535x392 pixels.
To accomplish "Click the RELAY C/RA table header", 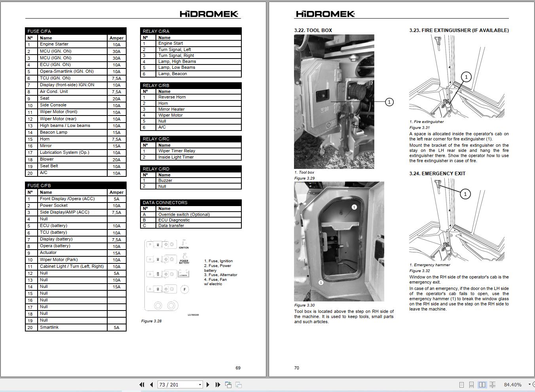I will coord(191,31).
